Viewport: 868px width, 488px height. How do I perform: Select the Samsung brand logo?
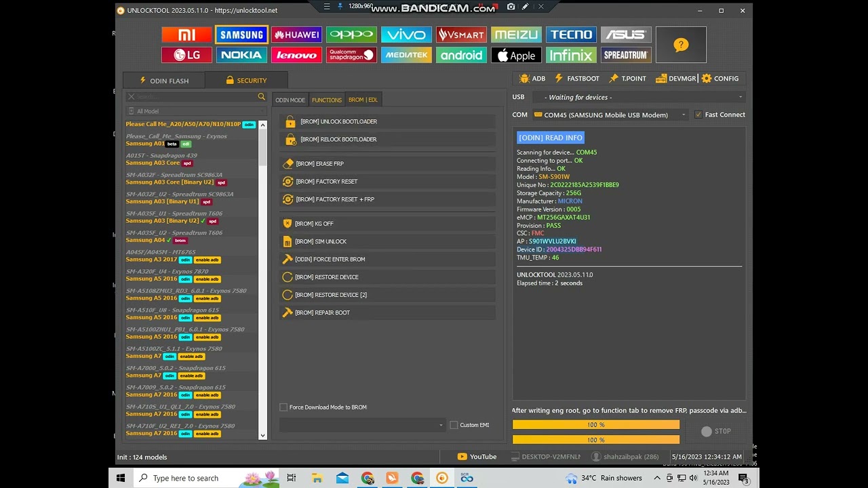tap(241, 35)
